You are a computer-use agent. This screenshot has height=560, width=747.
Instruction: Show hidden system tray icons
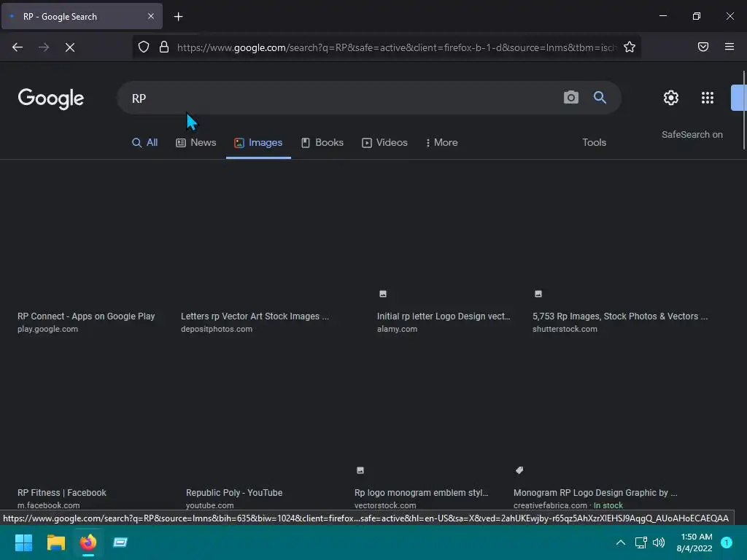click(x=620, y=542)
